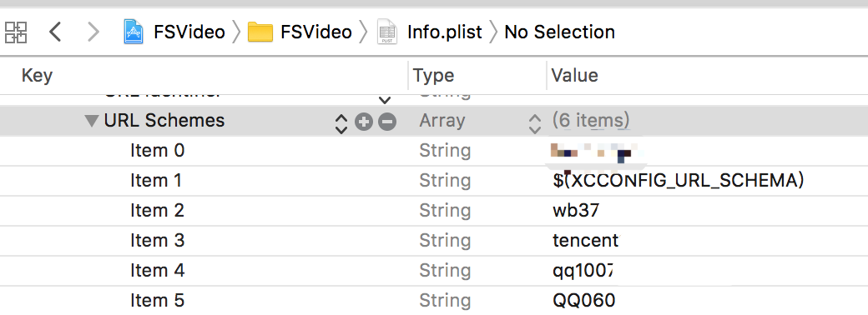This screenshot has height=315, width=868.
Task: Select the Item 3 row
Action: click(434, 240)
